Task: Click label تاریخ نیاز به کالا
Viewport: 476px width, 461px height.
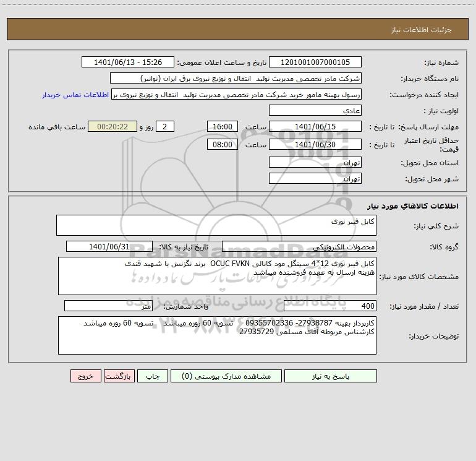Action: tap(184, 247)
